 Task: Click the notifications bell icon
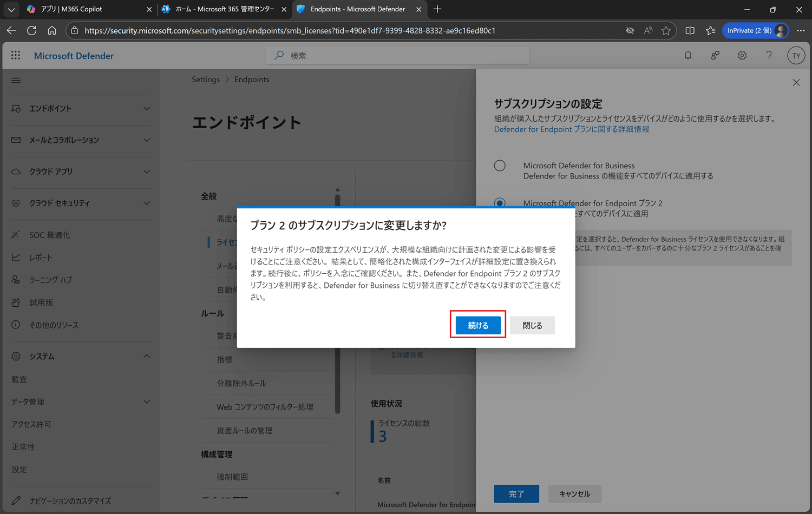coord(688,55)
